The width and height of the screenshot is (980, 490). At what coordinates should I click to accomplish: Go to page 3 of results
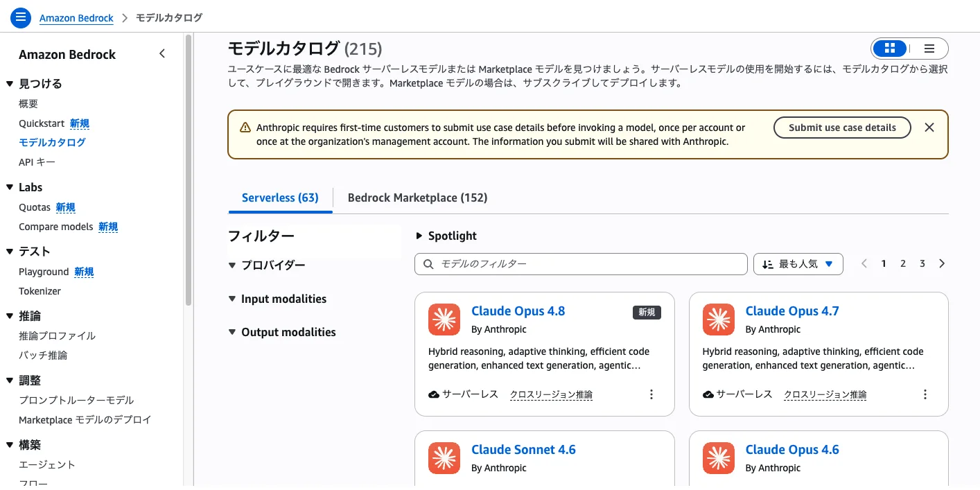tap(922, 263)
